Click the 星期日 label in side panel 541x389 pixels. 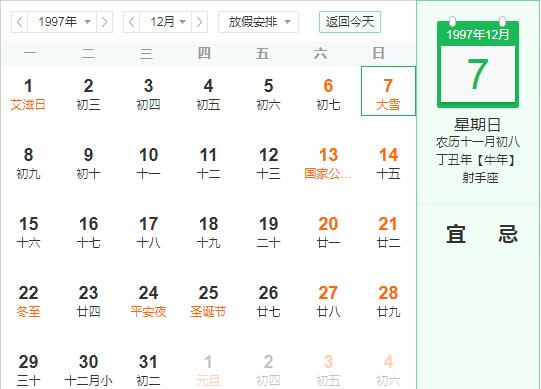[x=478, y=125]
